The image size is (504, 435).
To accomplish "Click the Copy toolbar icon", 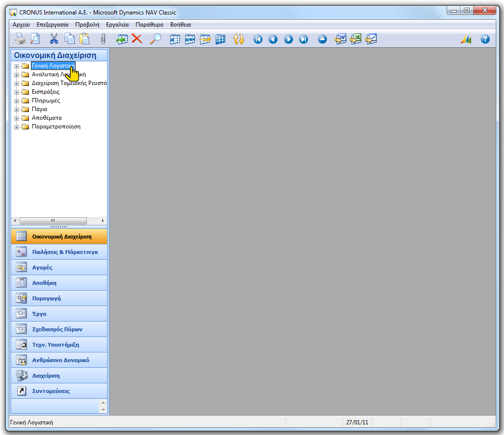I will point(69,39).
